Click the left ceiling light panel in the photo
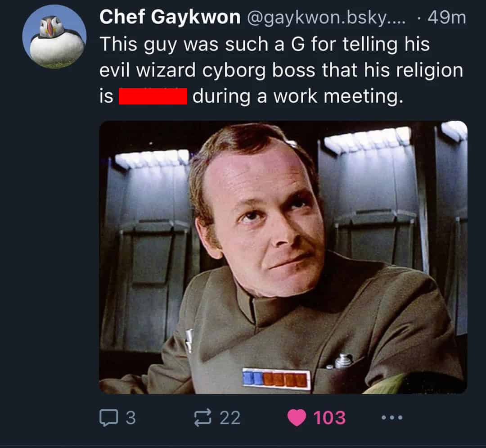Image resolution: width=486 pixels, height=448 pixels. pos(152,159)
